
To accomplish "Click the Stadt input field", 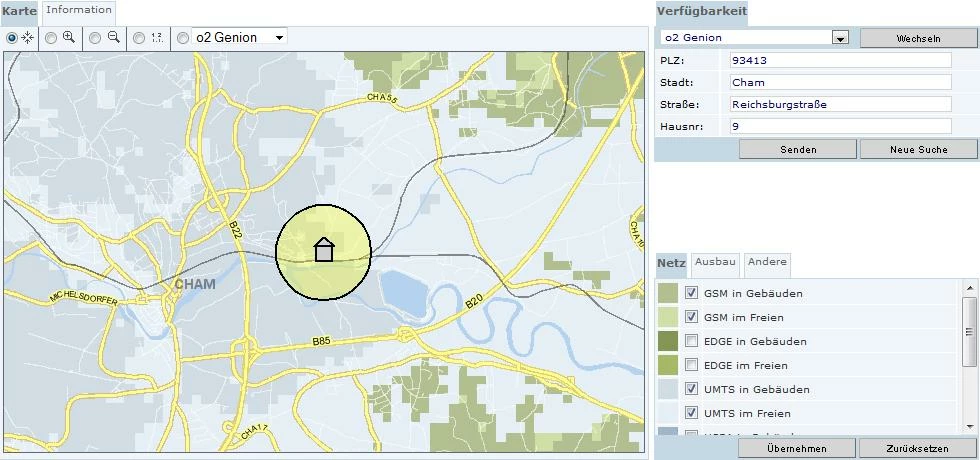I will coord(841,82).
